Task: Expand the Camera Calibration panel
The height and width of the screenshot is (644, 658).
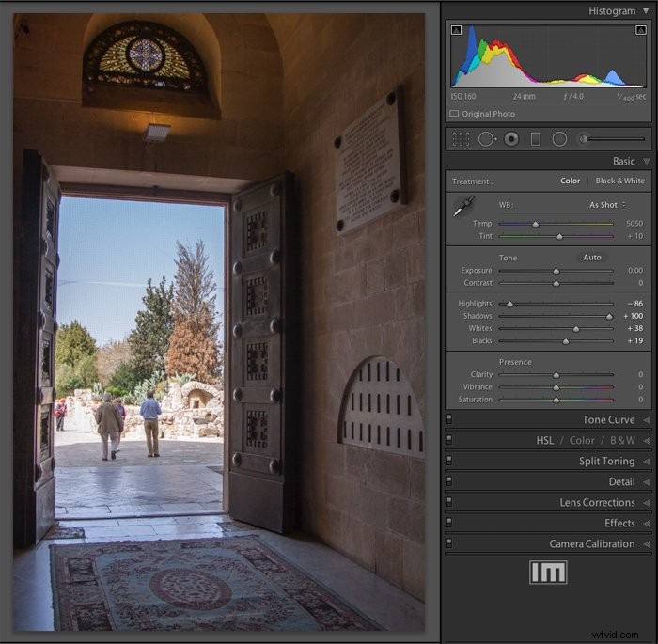Action: [x=647, y=544]
